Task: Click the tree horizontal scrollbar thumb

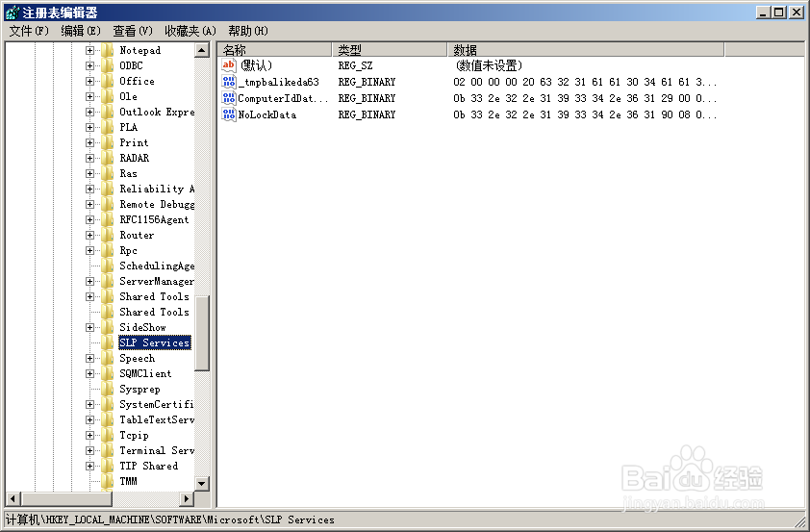Action: (66, 499)
